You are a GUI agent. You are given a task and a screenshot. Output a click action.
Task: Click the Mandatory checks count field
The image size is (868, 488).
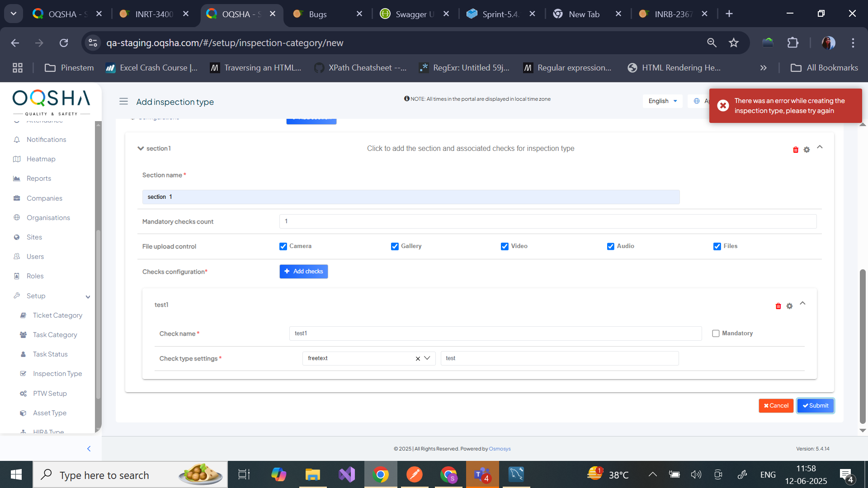[547, 221]
